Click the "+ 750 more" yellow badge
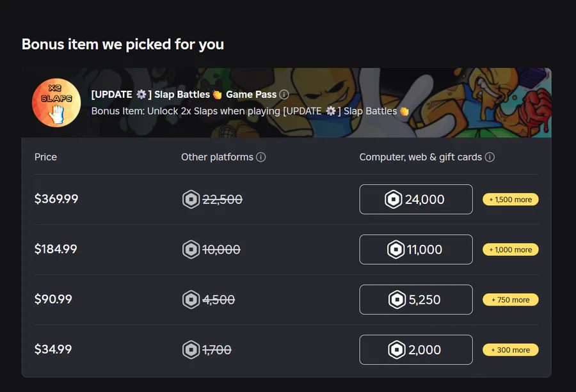576x392 pixels. tap(511, 299)
